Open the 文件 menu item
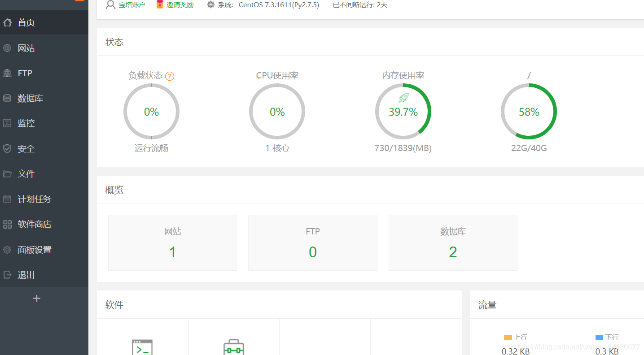Viewport: 644px width, 355px height. (x=44, y=174)
